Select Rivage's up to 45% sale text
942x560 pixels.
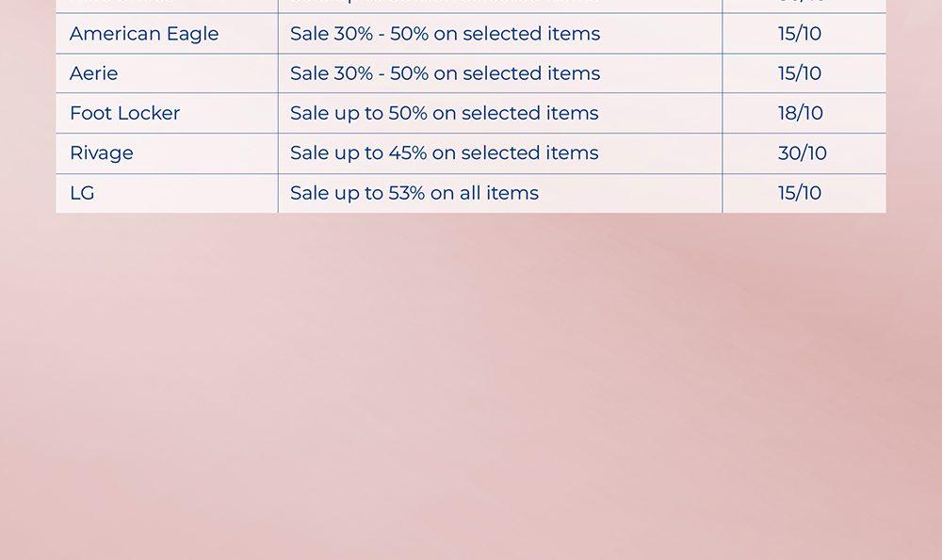pos(444,152)
